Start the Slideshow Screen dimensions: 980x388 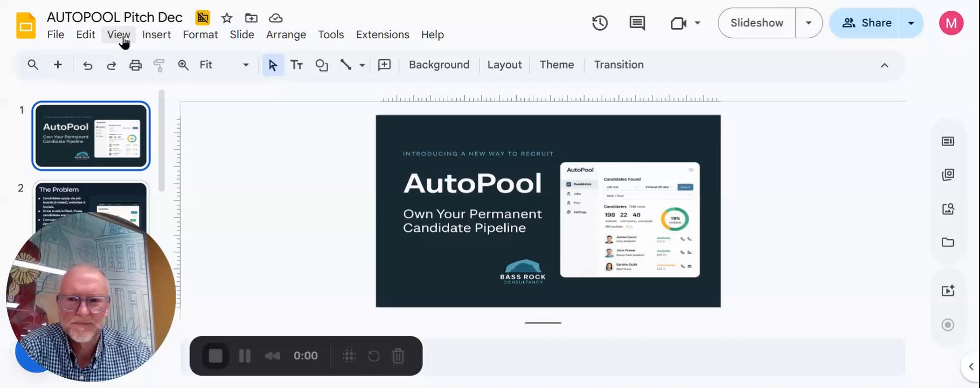[x=756, y=23]
